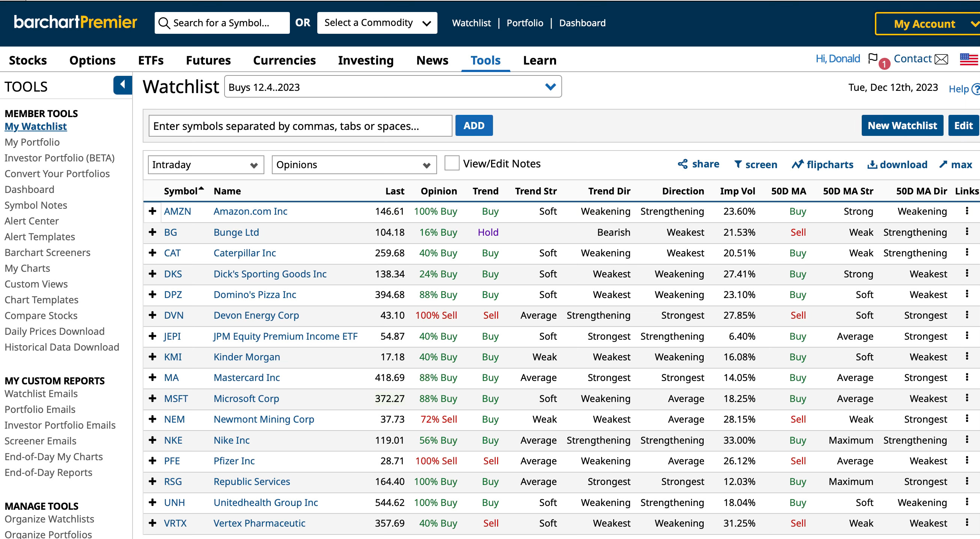Expand DKS row with plus icon
980x539 pixels.
(152, 274)
